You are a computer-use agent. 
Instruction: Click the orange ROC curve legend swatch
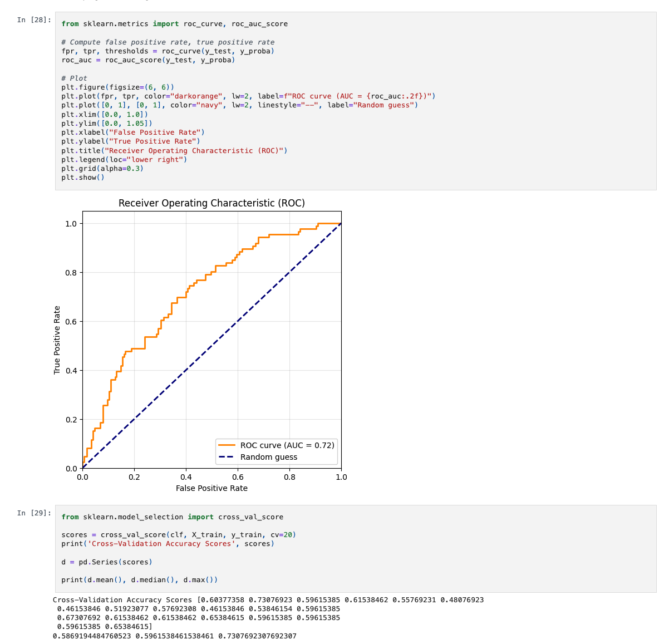[x=227, y=445]
